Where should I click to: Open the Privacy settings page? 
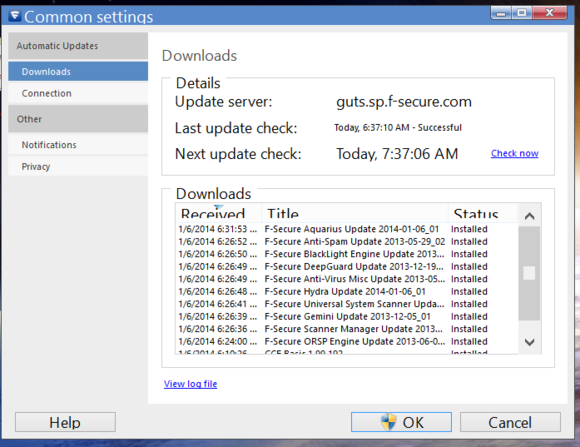(x=78, y=167)
